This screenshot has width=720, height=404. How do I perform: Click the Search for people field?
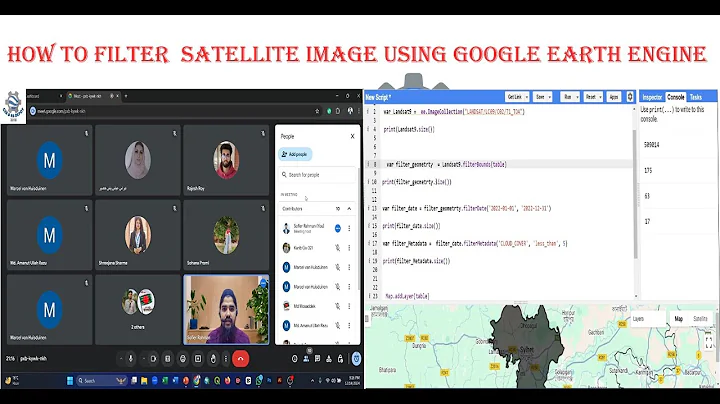[317, 175]
